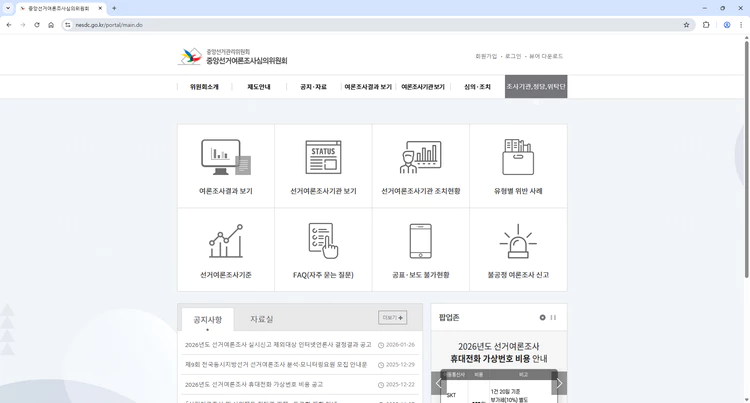Open the 조사기관,정당,위탁단 menu button
This screenshot has width=750, height=403.
pyautogui.click(x=536, y=87)
